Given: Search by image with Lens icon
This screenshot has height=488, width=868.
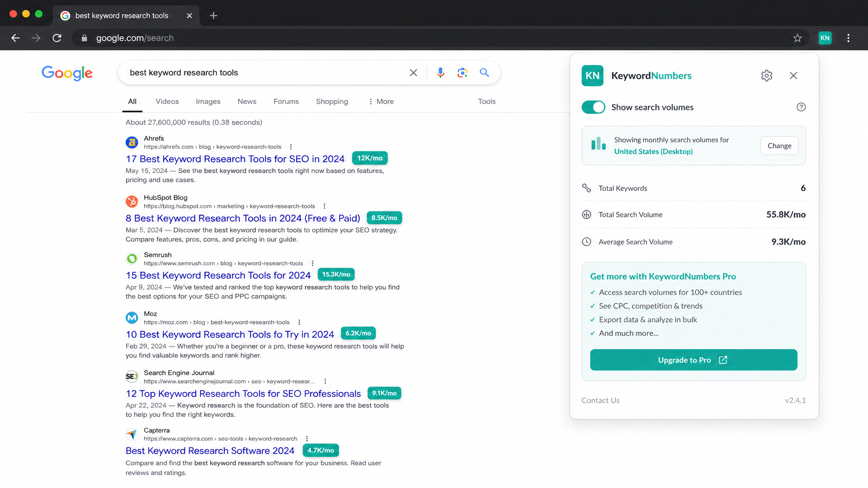Looking at the screenshot, I should pos(462,73).
